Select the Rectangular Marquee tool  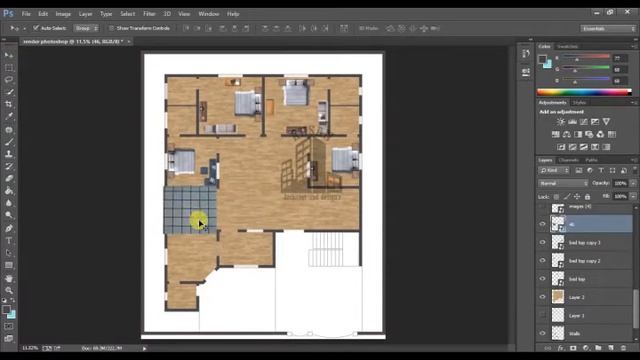[x=9, y=67]
